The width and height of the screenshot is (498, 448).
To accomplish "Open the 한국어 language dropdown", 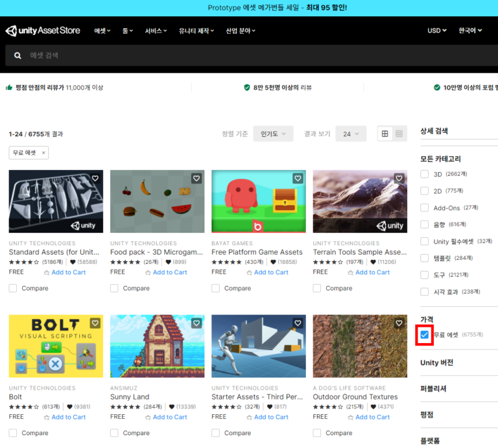I will coord(470,30).
